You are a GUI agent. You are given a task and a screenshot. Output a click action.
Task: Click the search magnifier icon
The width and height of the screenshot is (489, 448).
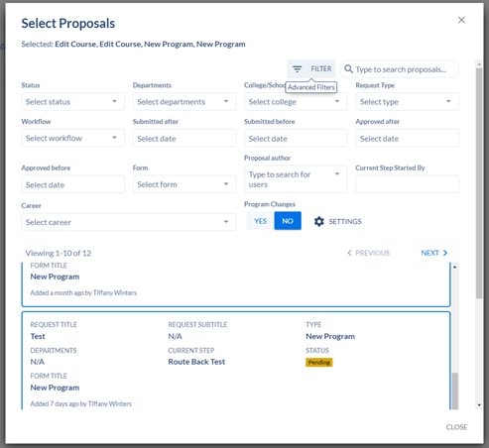[x=348, y=69]
